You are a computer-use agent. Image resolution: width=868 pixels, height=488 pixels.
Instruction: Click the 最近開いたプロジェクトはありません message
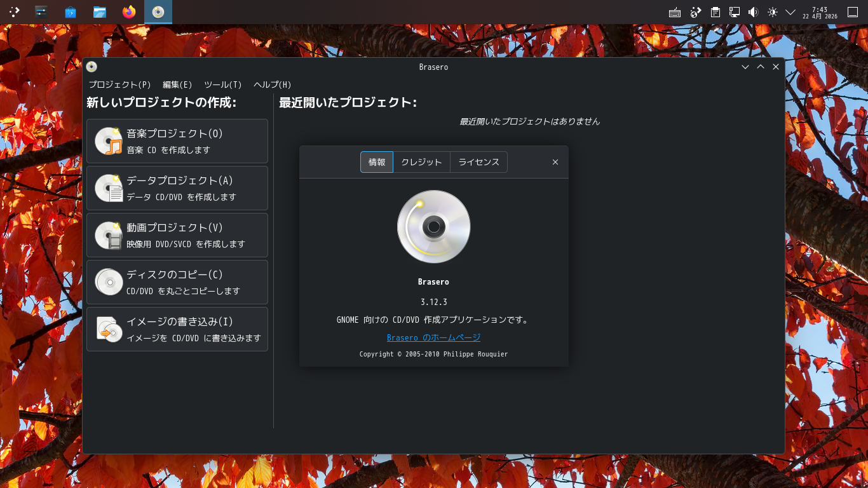pyautogui.click(x=529, y=121)
